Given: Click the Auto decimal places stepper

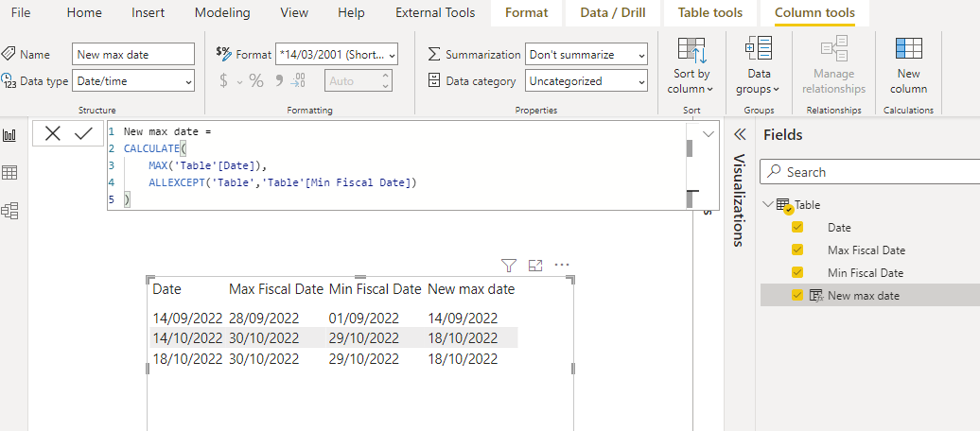Looking at the screenshot, I should (x=385, y=81).
